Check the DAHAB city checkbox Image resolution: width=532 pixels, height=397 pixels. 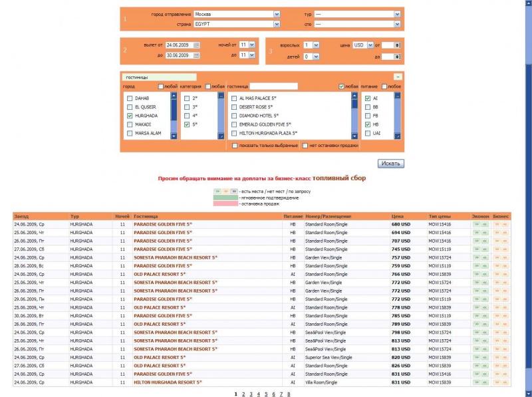[130, 98]
